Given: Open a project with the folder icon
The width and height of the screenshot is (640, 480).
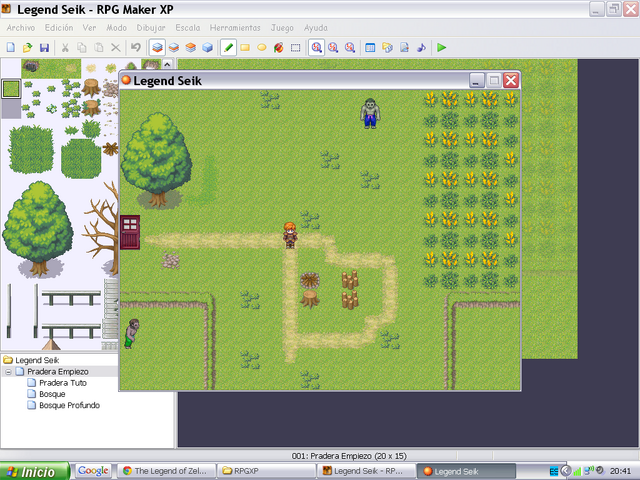Looking at the screenshot, I should click(x=27, y=48).
